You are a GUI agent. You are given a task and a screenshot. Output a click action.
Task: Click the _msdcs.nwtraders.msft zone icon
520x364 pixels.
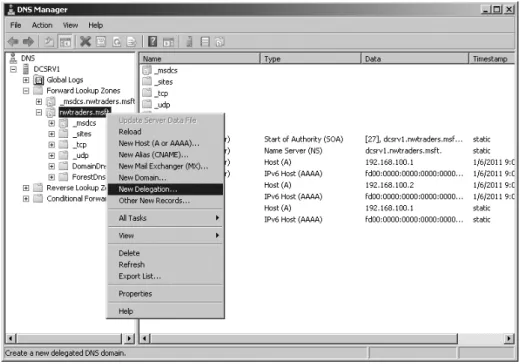[51, 101]
